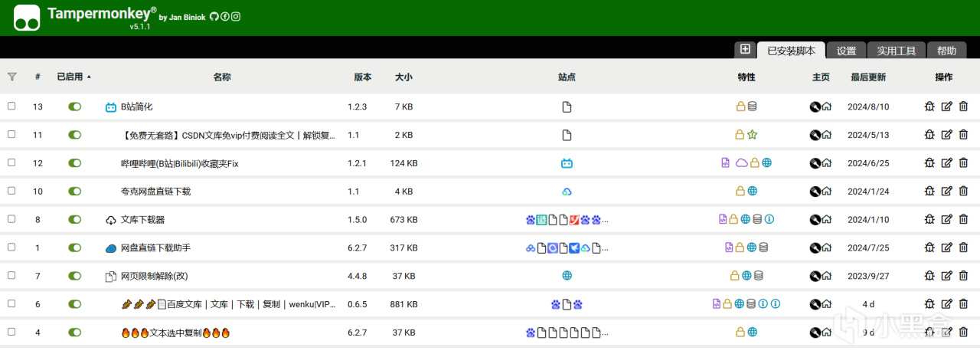
Task: Open the 哔哩哔哩(B站|Bilibili)收藏夹Fix script link
Action: click(x=180, y=162)
